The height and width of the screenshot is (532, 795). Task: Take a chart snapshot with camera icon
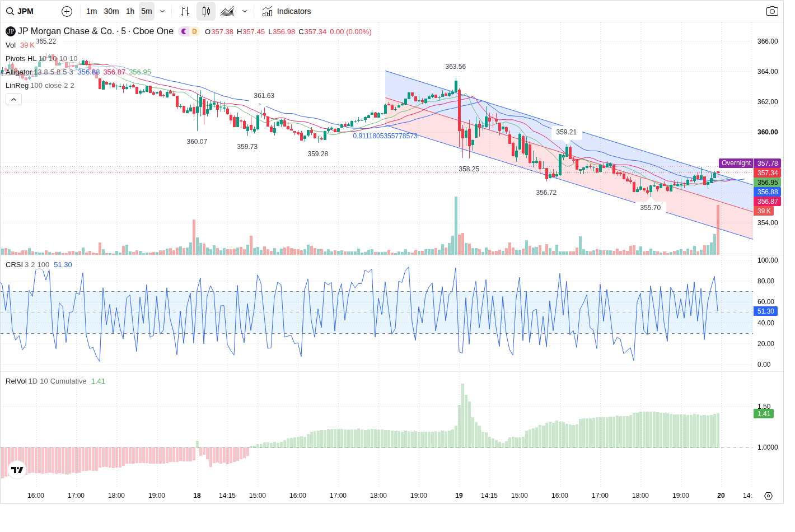point(772,11)
